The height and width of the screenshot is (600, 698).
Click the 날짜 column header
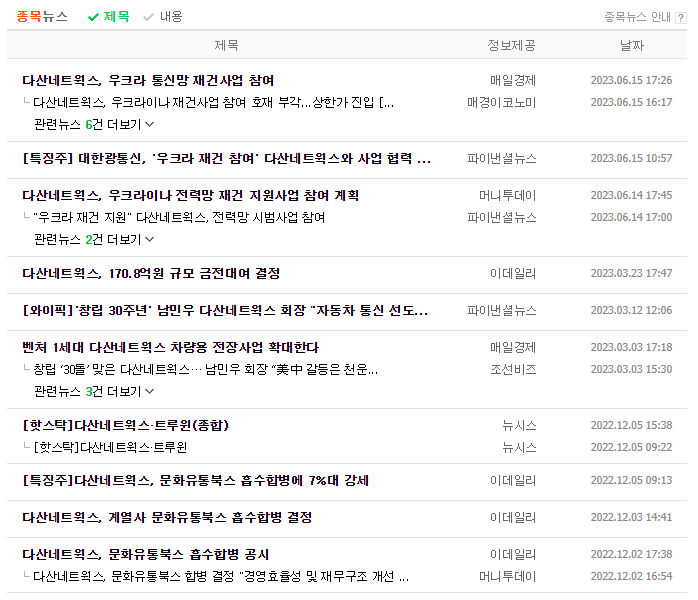632,45
